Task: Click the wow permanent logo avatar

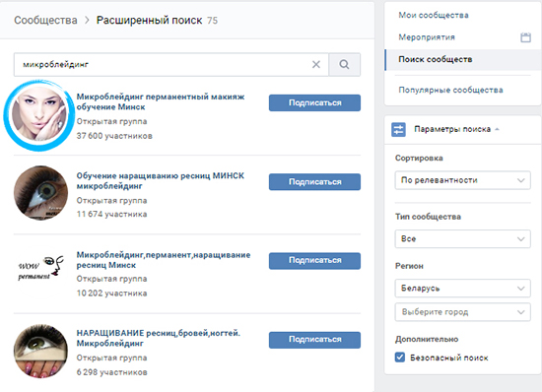Action: coord(40,269)
